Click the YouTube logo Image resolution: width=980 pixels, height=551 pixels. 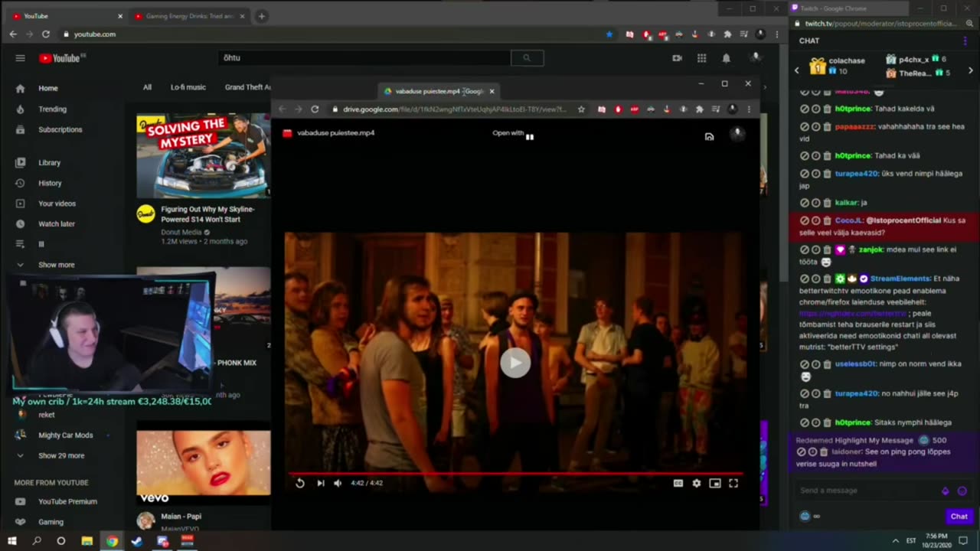pyautogui.click(x=60, y=58)
